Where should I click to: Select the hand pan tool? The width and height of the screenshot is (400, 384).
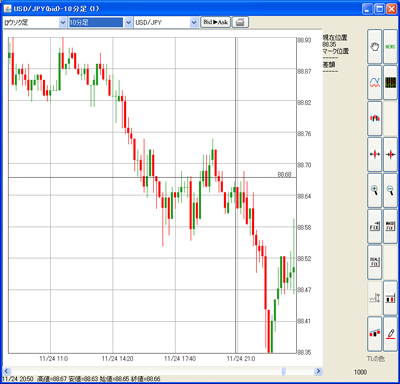(375, 46)
